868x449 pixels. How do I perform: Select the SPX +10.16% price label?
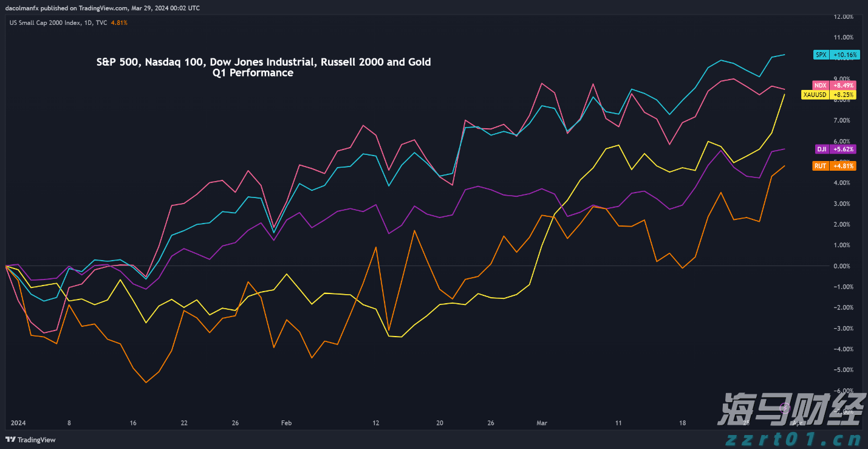837,55
